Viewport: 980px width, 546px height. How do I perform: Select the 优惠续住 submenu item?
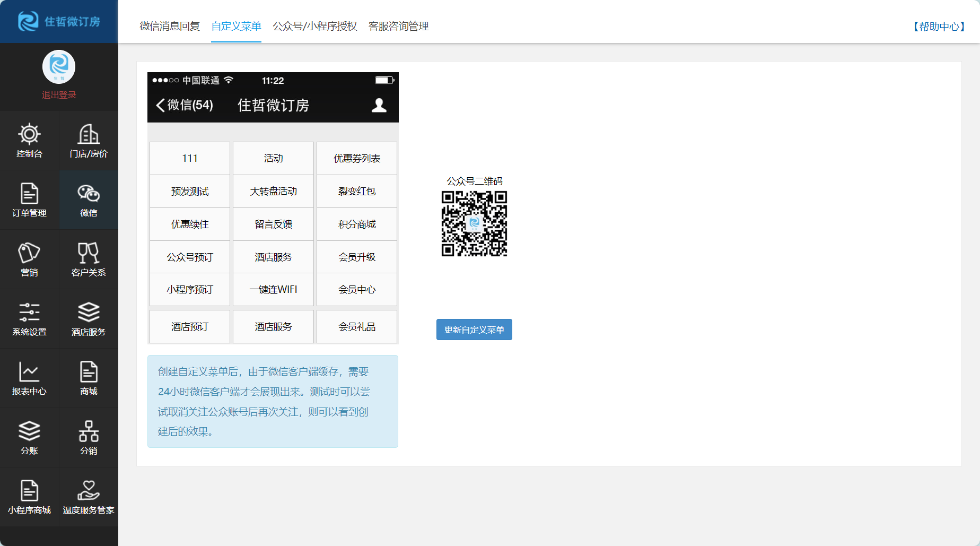[190, 224]
